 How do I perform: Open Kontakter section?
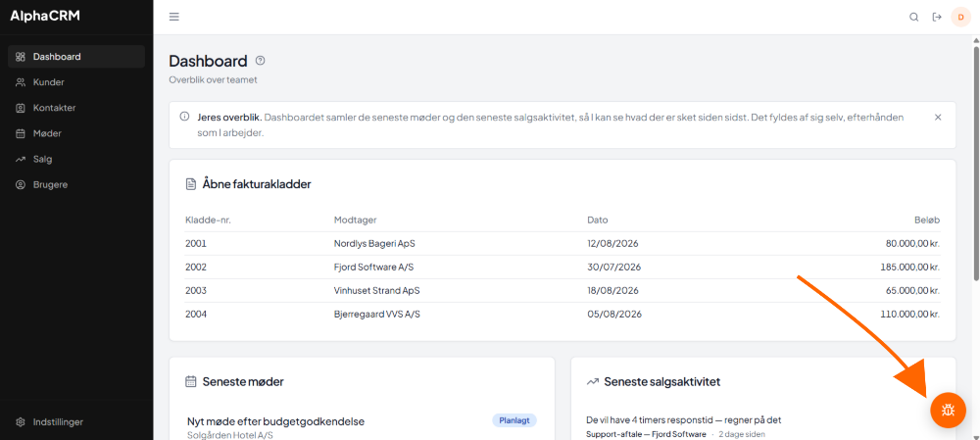tap(76, 108)
